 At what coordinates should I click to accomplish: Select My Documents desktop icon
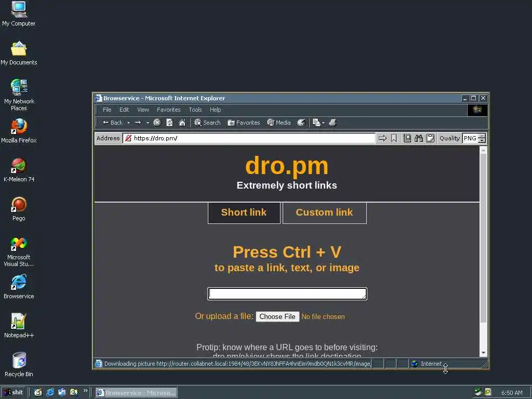pos(19,53)
